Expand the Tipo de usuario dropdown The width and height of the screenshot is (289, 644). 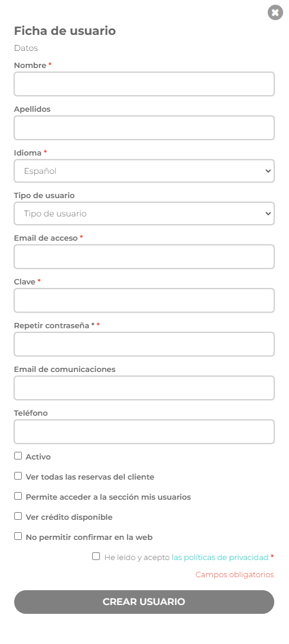point(144,213)
